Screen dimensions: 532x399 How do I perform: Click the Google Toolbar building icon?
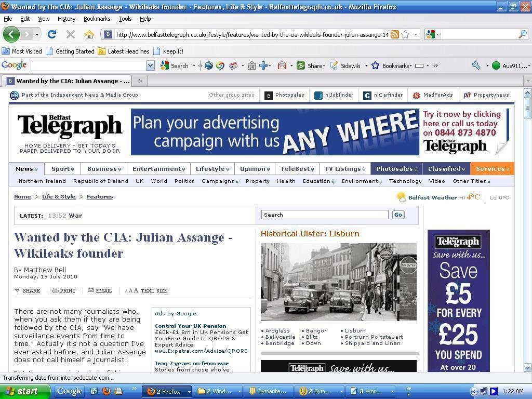252,66
